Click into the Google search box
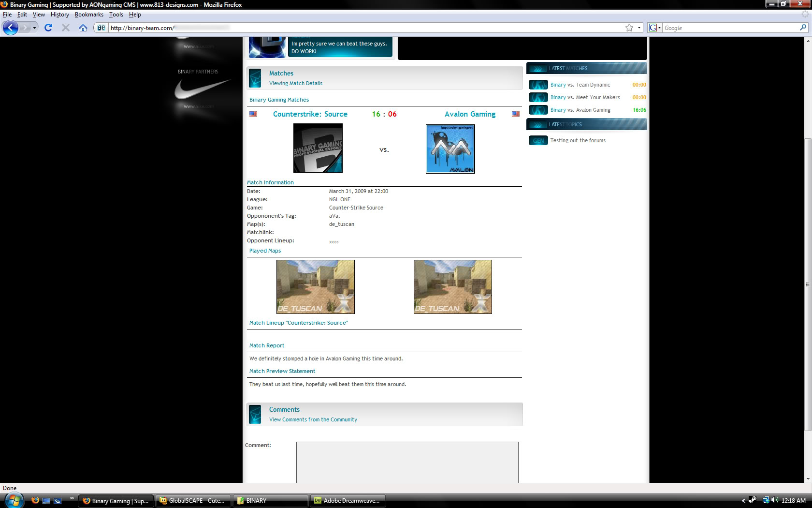The height and width of the screenshot is (508, 812). pos(730,28)
